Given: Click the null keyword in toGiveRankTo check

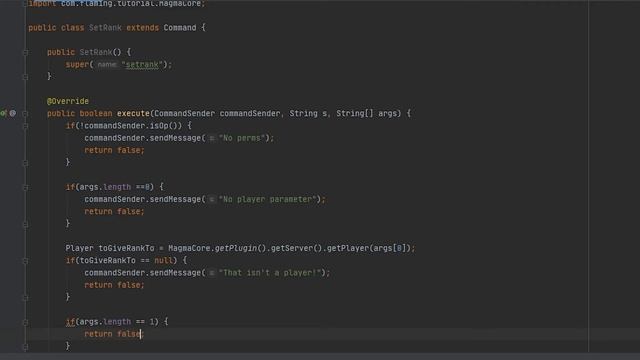Looking at the screenshot, I should coord(163,260).
